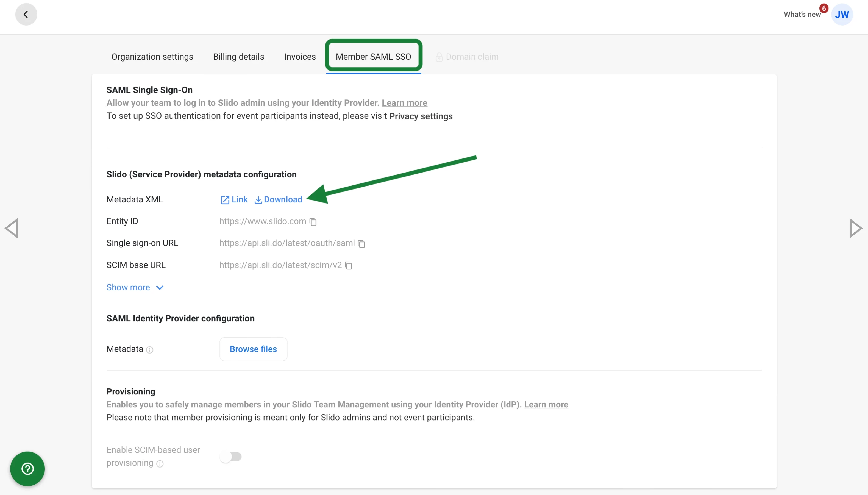868x495 pixels.
Task: Download the Metadata XML file
Action: pos(278,199)
